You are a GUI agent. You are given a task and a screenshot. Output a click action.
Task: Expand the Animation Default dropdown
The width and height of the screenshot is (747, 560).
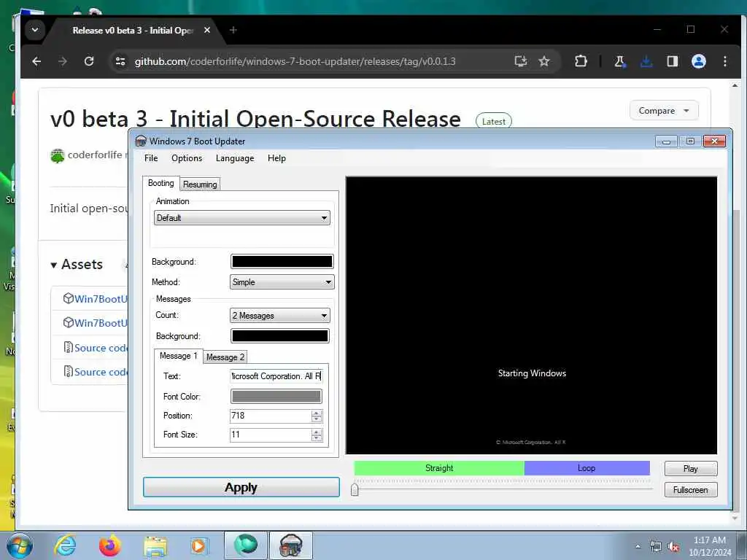pyautogui.click(x=242, y=218)
